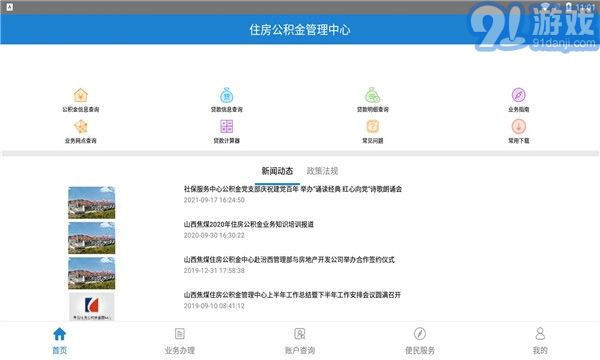Select the 政策法规 tab
600x360 pixels.
click(x=322, y=171)
